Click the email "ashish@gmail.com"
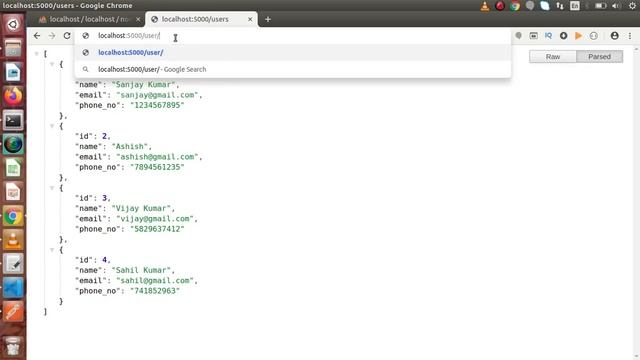This screenshot has width=640, height=360. (x=157, y=157)
